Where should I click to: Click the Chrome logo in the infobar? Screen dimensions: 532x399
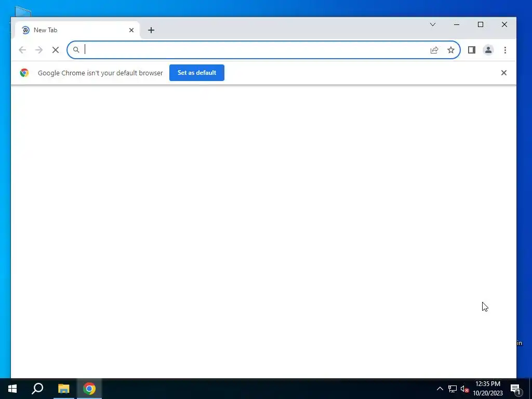point(24,73)
